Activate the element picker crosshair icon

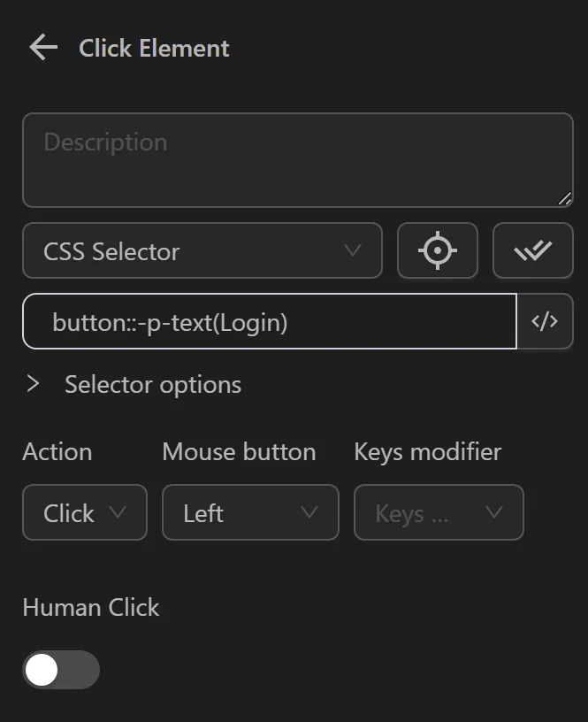pos(437,250)
